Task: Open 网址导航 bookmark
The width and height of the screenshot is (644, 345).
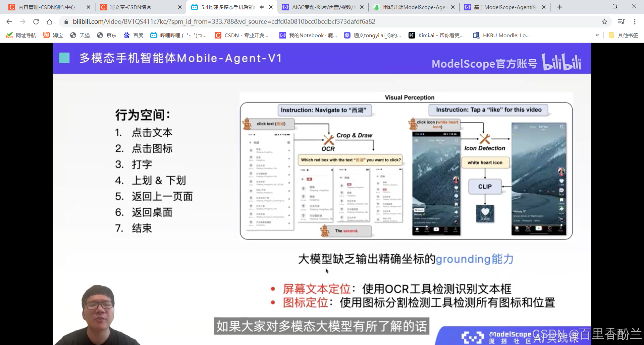Action: point(21,35)
